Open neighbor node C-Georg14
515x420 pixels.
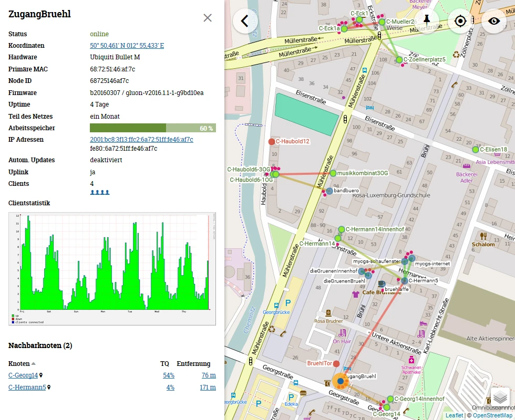click(x=23, y=375)
